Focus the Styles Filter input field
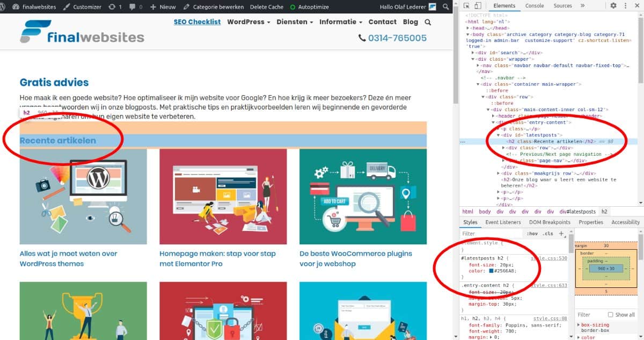This screenshot has height=340, width=644. pyautogui.click(x=491, y=234)
